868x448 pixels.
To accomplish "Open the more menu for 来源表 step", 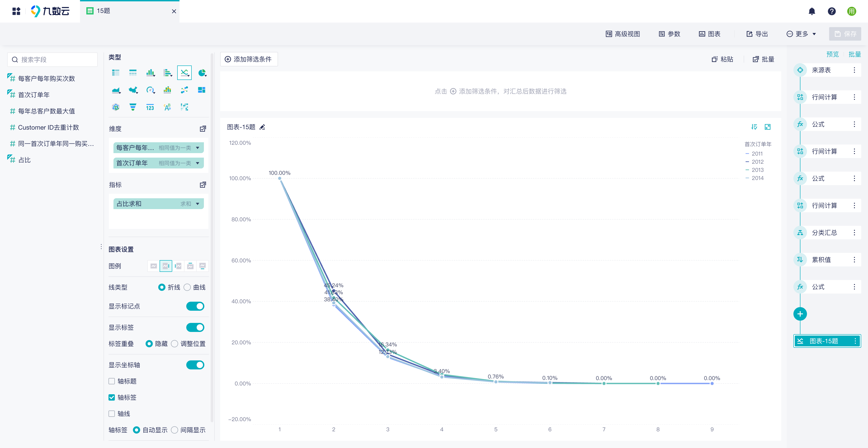I will point(854,70).
